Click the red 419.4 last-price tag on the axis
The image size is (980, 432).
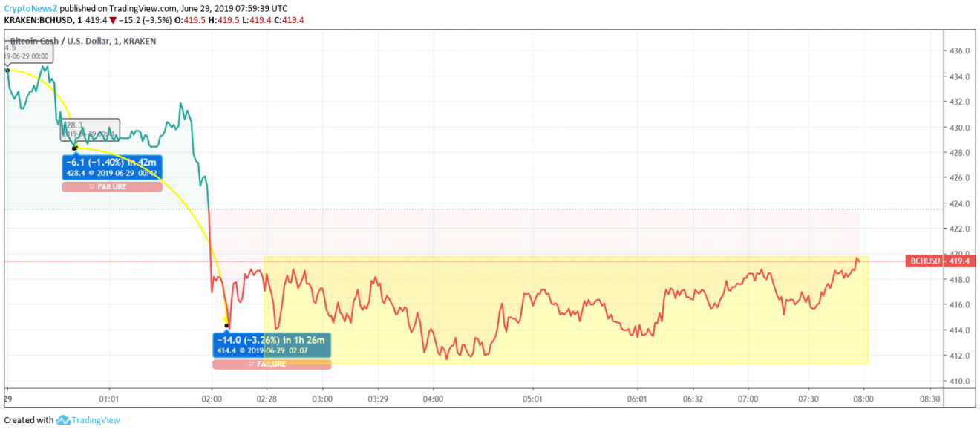click(x=960, y=261)
